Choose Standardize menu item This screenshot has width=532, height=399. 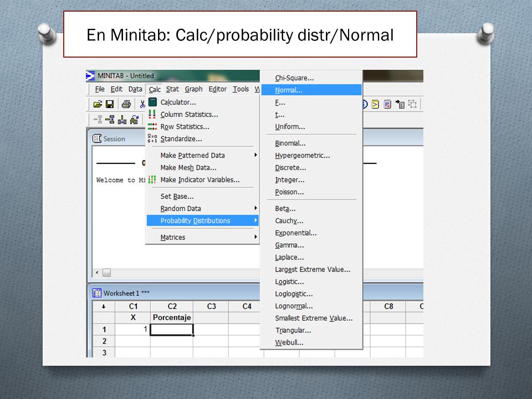(x=203, y=139)
